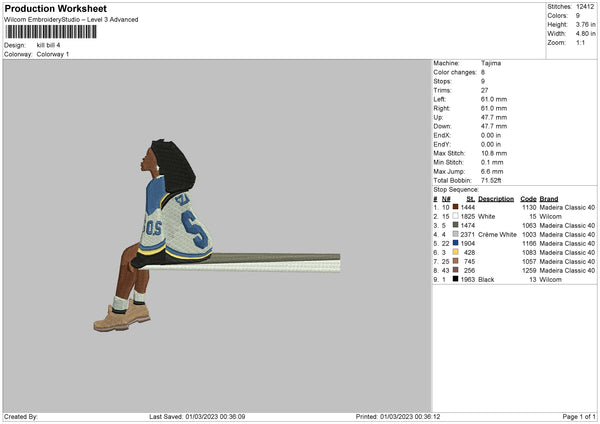Click the barcode under the worksheet title
This screenshot has height=424, width=600.
[x=51, y=32]
